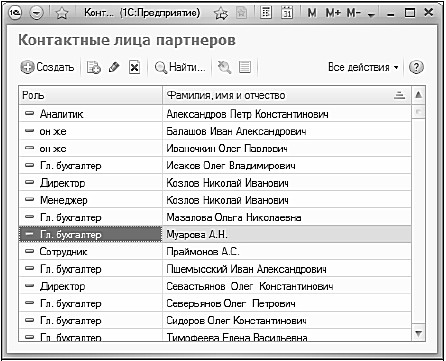Click the scrollbar down arrow

tap(419, 333)
